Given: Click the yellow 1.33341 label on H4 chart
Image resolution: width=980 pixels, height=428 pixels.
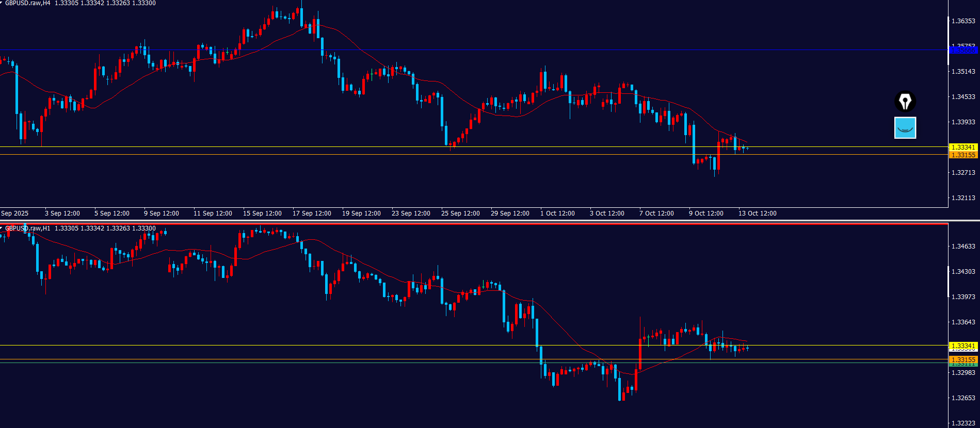Looking at the screenshot, I should (x=963, y=147).
